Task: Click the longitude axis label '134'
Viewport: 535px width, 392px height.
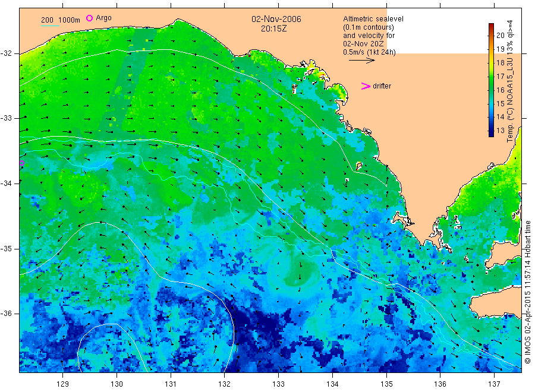Action: [332, 384]
